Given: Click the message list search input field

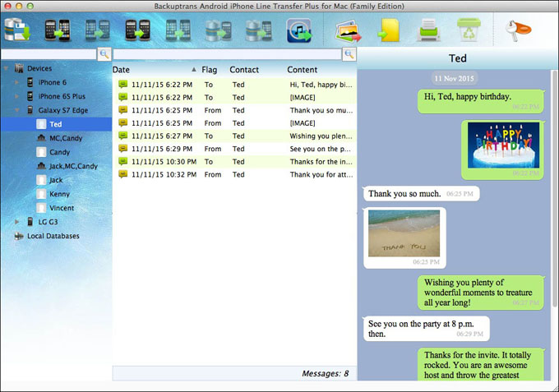Looking at the screenshot, I should [228, 54].
